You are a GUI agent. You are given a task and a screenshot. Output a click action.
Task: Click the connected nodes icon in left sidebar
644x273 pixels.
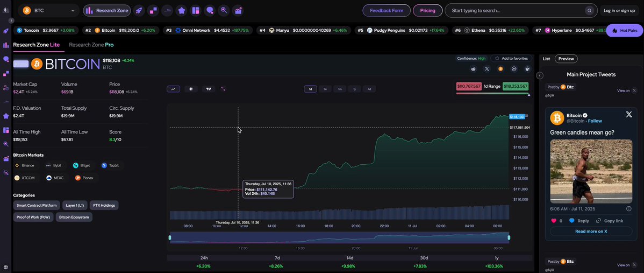(x=6, y=88)
